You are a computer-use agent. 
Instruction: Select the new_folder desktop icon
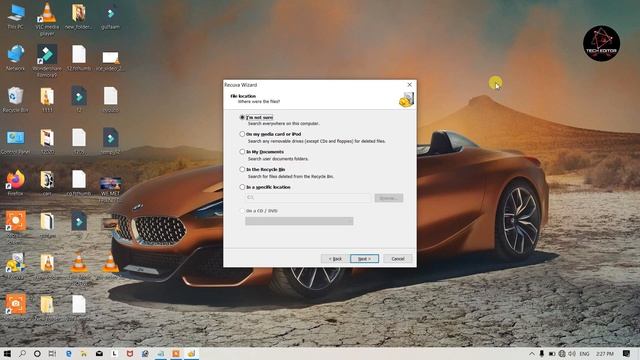coord(78,16)
